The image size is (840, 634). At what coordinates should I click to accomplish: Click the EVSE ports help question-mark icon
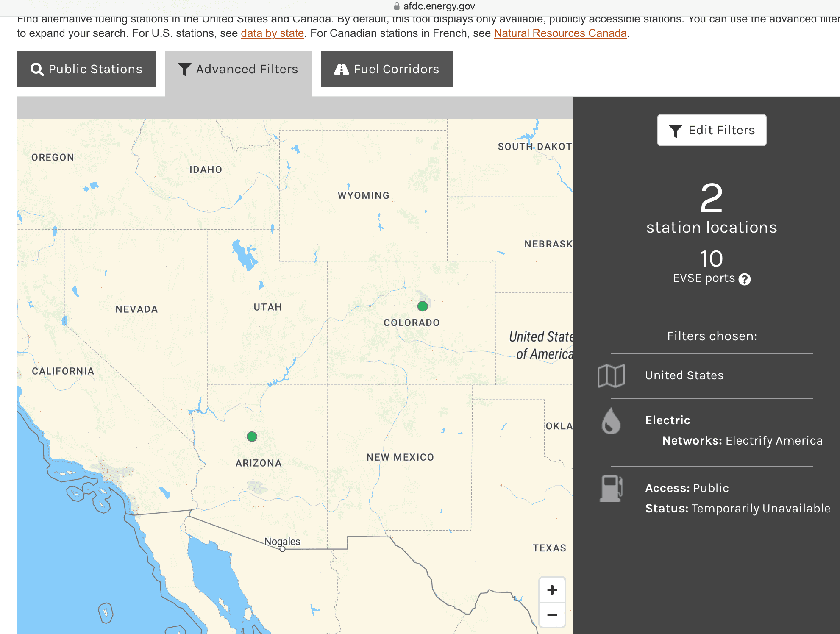[x=744, y=279]
